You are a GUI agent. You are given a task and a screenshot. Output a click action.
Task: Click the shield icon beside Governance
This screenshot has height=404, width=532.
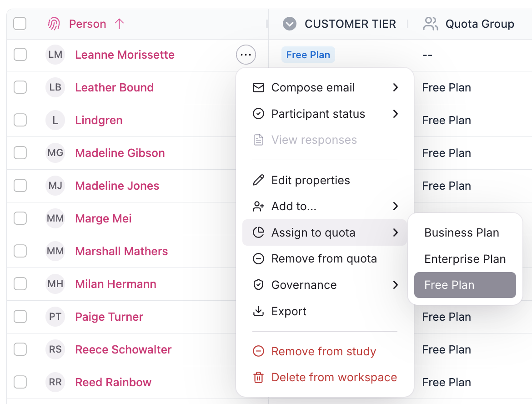[258, 285]
